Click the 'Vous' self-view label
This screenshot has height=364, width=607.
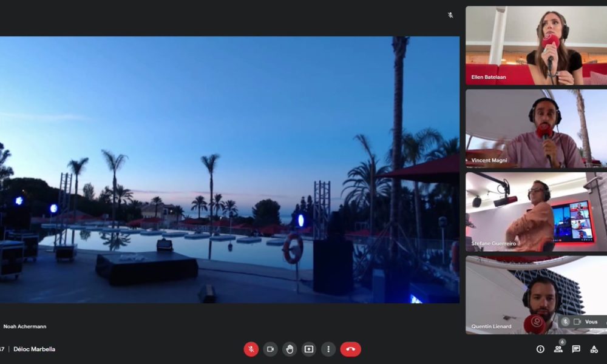click(591, 322)
